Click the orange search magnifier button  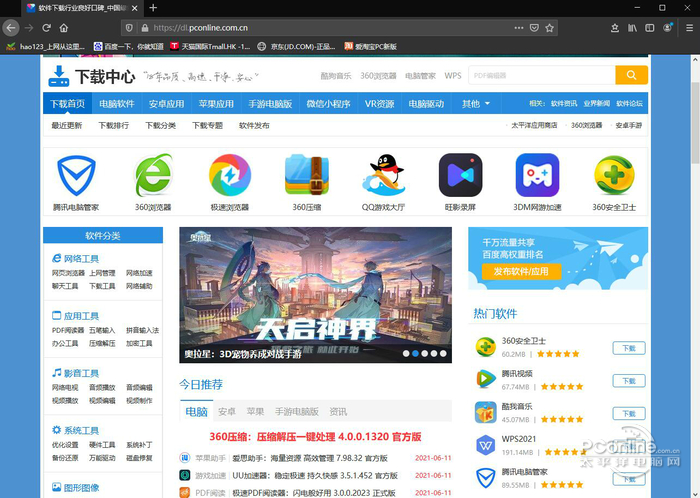click(631, 75)
